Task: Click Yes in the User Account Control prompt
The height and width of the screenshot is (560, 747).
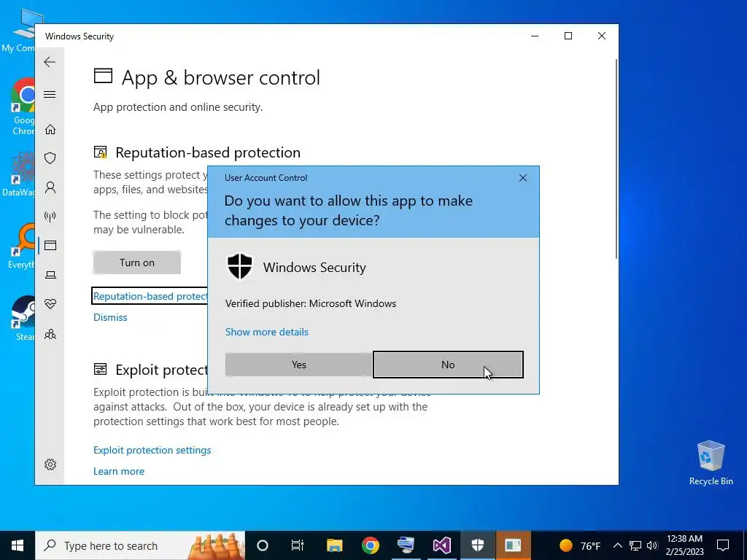Action: pyautogui.click(x=298, y=365)
